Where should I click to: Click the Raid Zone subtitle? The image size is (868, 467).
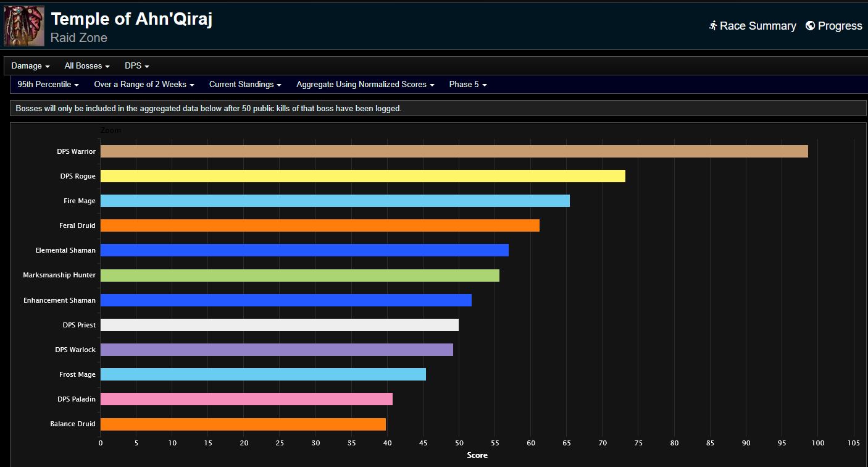coord(79,38)
